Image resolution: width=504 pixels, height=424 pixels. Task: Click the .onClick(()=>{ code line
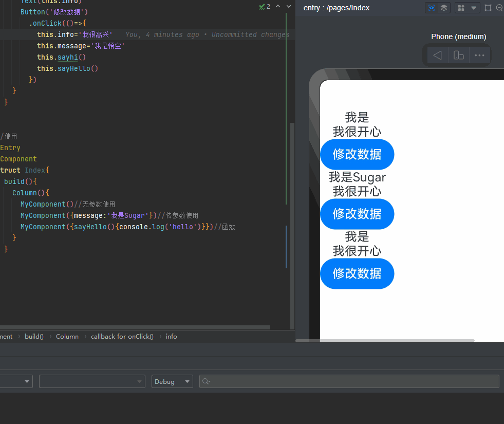coord(58,23)
